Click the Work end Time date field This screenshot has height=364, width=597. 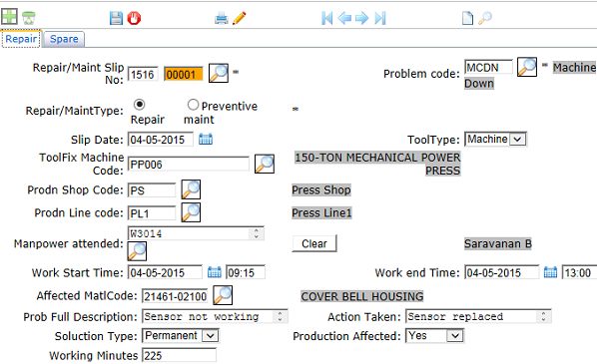pyautogui.click(x=501, y=272)
